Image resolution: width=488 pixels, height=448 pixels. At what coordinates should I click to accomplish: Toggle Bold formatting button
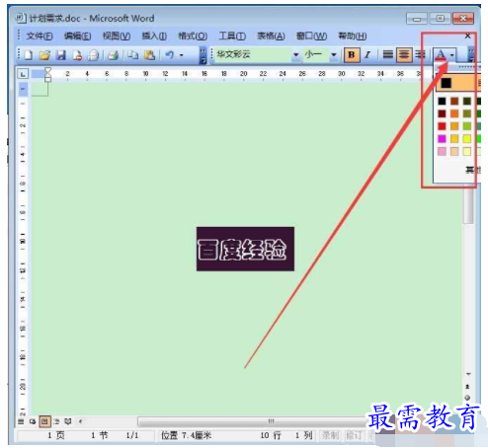pyautogui.click(x=352, y=55)
